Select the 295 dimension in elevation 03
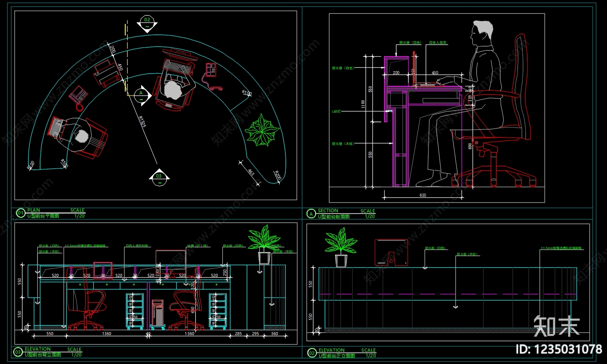This screenshot has width=607, height=364. (256, 334)
